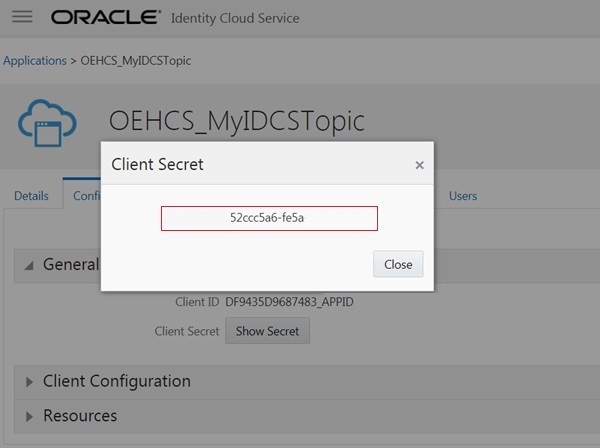Click the cloud application icon

click(47, 123)
